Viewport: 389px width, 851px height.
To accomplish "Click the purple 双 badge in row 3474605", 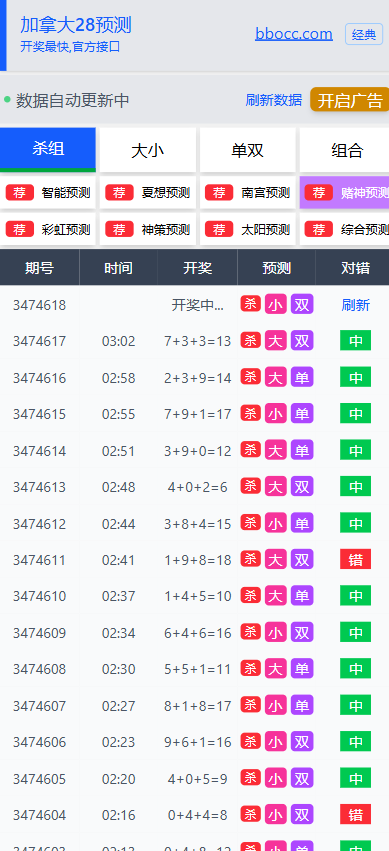I will (302, 778).
